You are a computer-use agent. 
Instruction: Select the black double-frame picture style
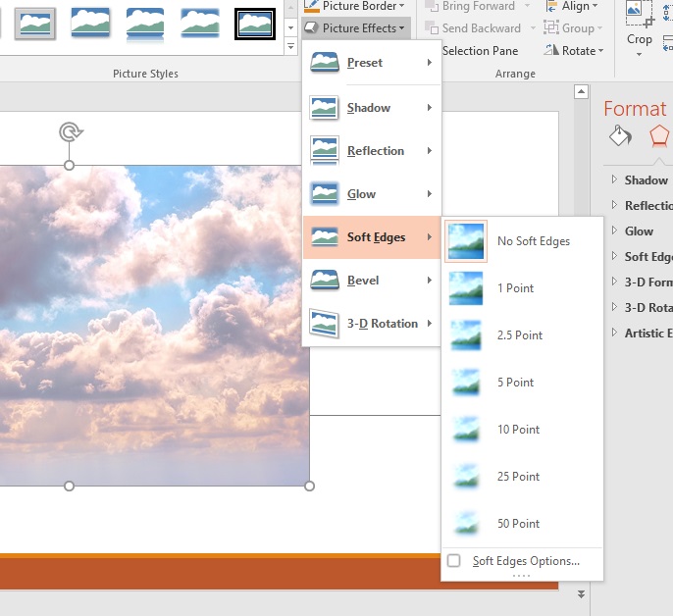(x=255, y=24)
